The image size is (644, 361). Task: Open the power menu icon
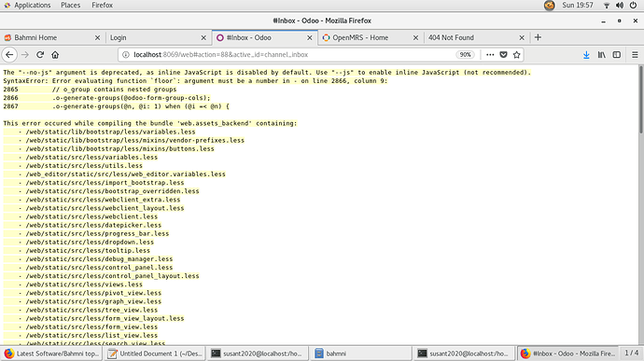[x=634, y=5]
